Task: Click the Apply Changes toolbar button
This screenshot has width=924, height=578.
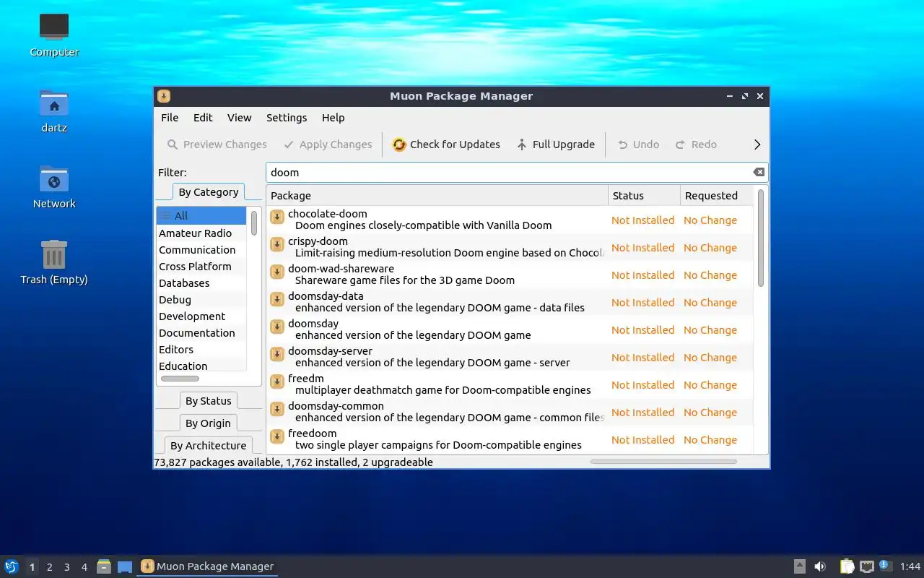Action: (328, 144)
